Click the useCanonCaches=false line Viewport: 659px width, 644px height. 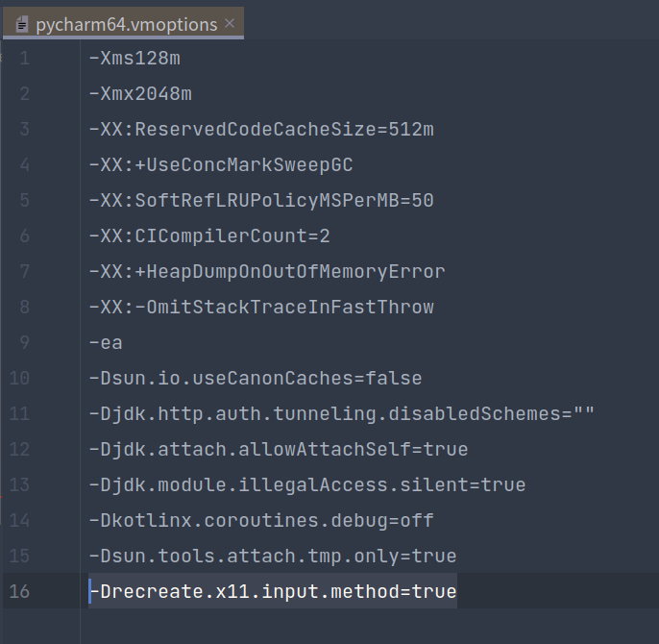(256, 378)
